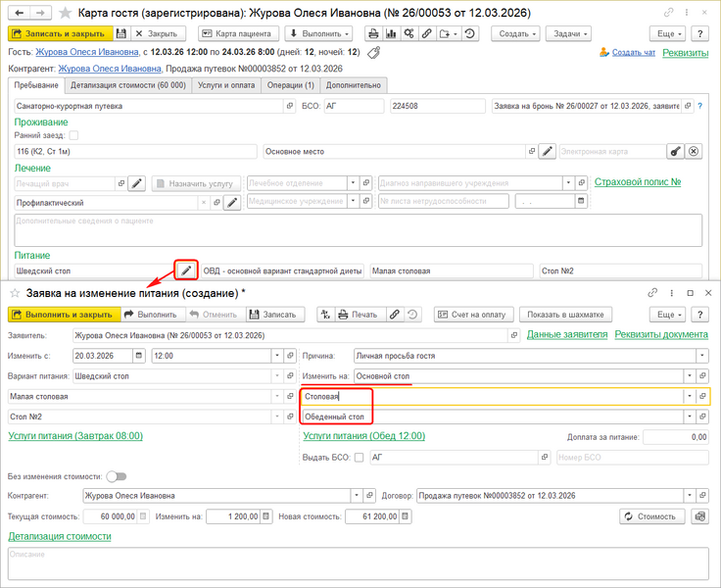This screenshot has width=721, height=588.
Task: Expand the Договор dropdown arrow
Action: coord(690,496)
